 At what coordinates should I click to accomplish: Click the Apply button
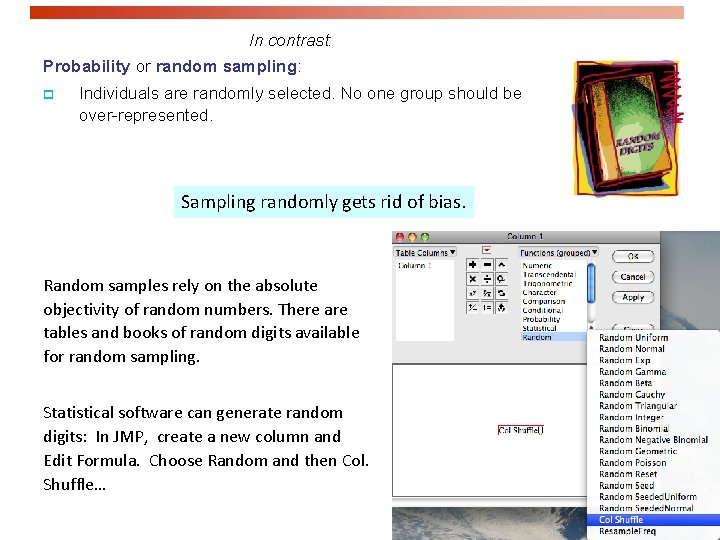tap(633, 298)
